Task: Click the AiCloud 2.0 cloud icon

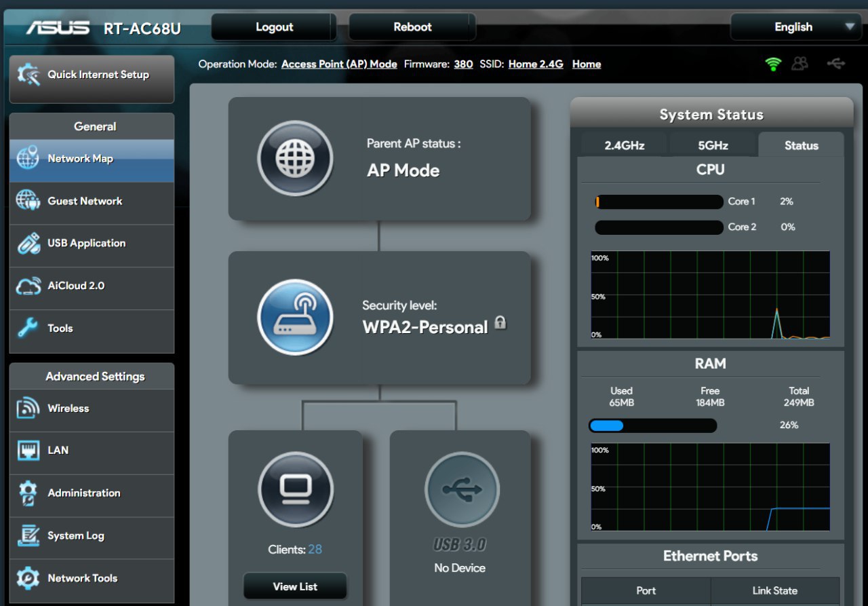Action: click(x=28, y=286)
